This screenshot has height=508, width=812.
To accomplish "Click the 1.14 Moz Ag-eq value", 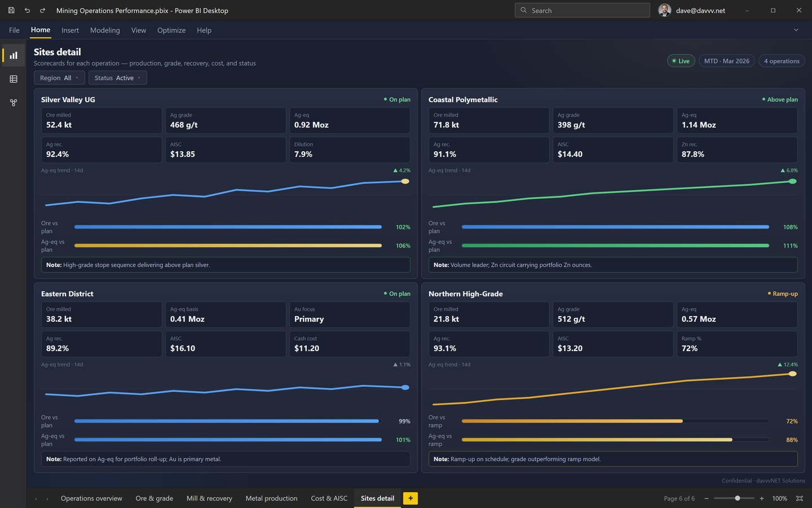I will [x=699, y=125].
